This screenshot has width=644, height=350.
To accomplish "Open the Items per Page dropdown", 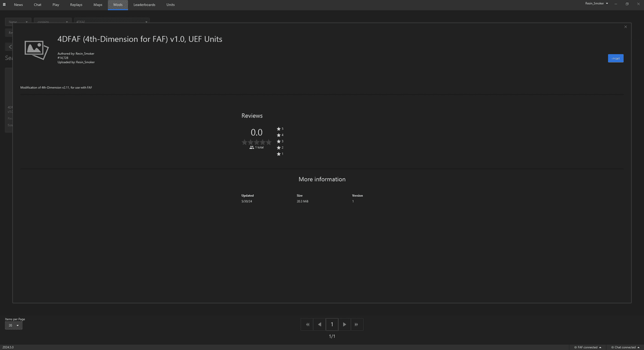I will tap(13, 325).
